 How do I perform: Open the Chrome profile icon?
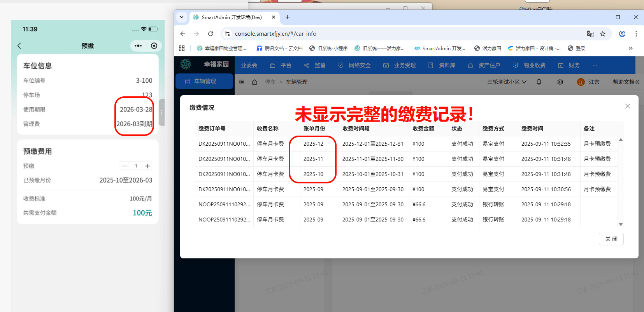click(622, 34)
